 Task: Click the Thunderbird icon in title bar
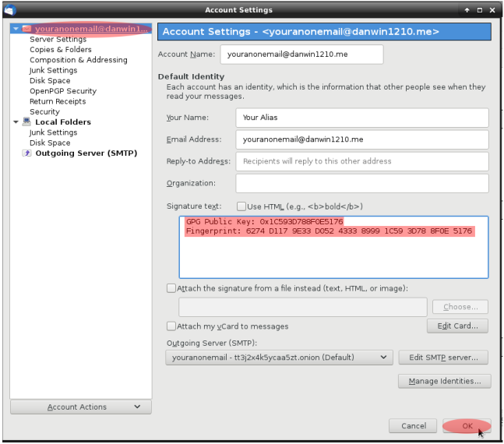pyautogui.click(x=9, y=10)
